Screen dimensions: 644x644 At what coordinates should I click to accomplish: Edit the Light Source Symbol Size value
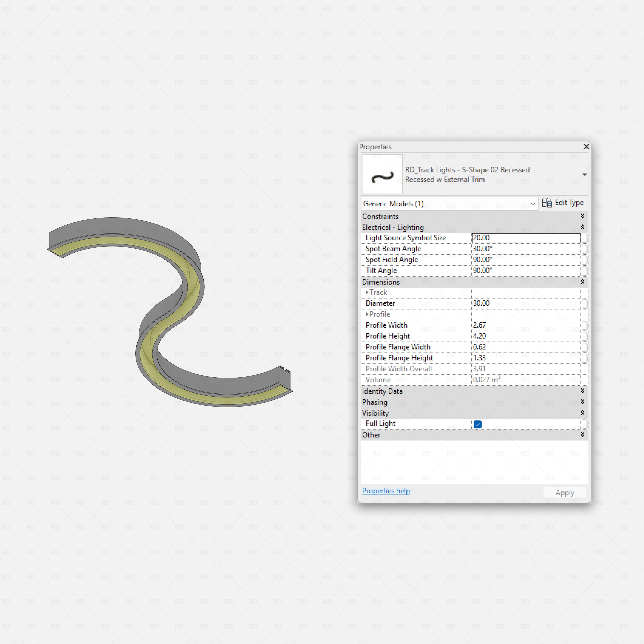pyautogui.click(x=525, y=238)
